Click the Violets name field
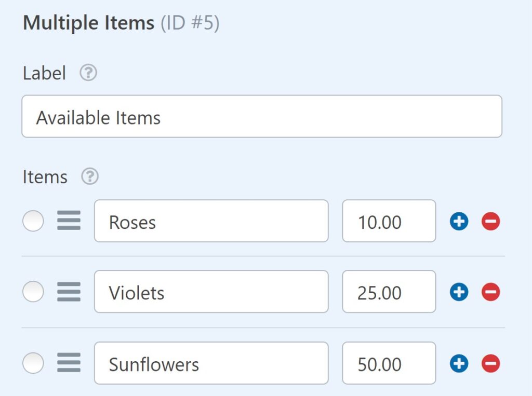 coord(210,292)
